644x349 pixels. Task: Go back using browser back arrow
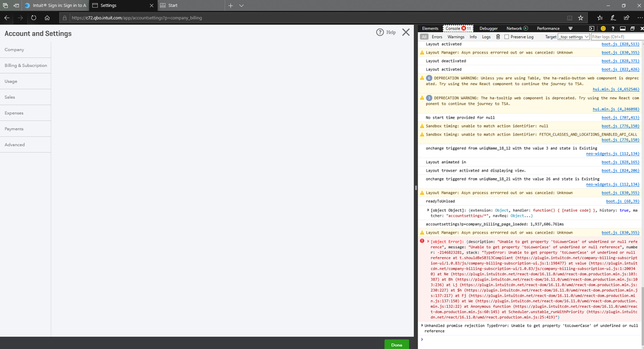[x=7, y=17]
